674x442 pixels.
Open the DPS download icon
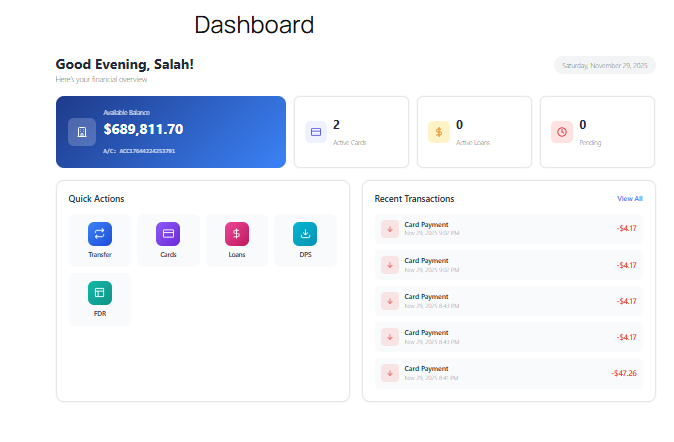click(305, 233)
